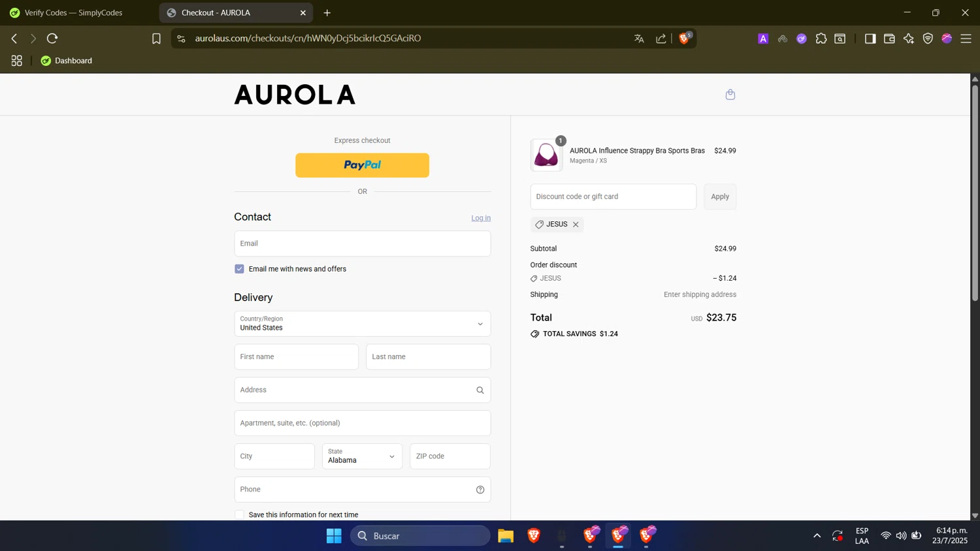
Task: Click the City input field
Action: pyautogui.click(x=274, y=456)
